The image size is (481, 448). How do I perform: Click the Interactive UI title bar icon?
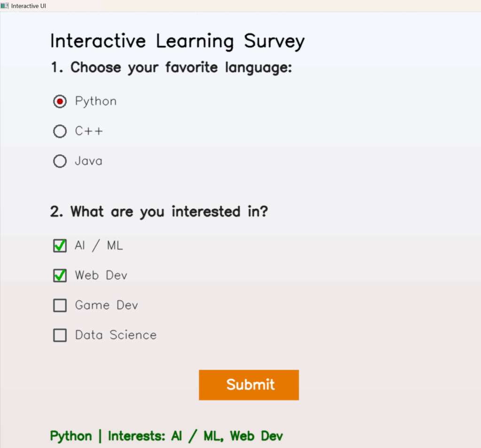tap(5, 6)
